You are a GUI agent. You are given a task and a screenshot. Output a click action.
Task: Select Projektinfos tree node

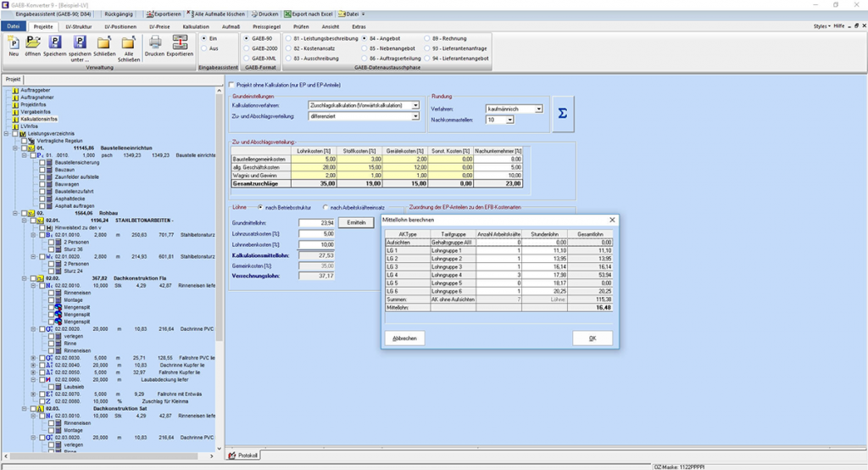[33, 104]
